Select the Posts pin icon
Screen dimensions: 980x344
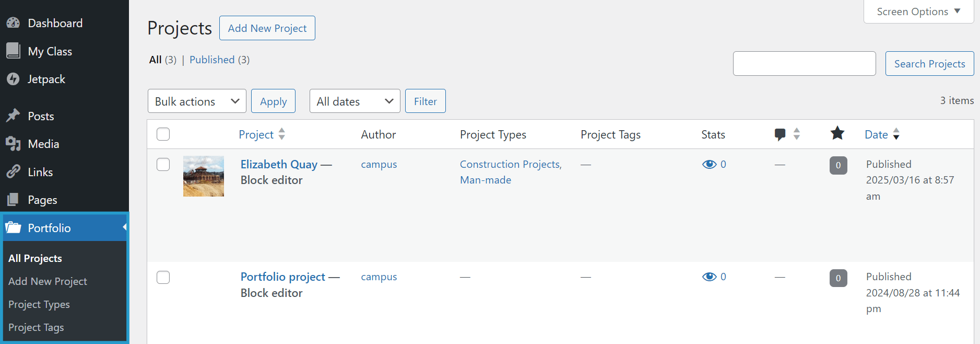pyautogui.click(x=13, y=116)
